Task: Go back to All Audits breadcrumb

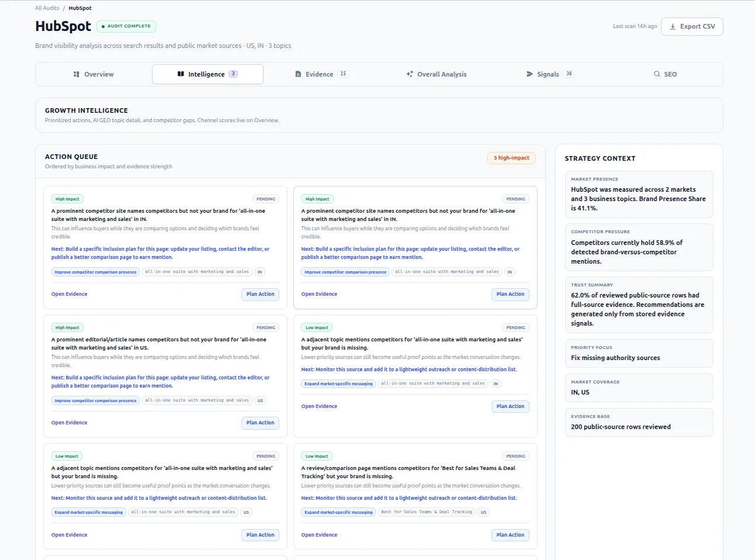Action: click(x=47, y=8)
